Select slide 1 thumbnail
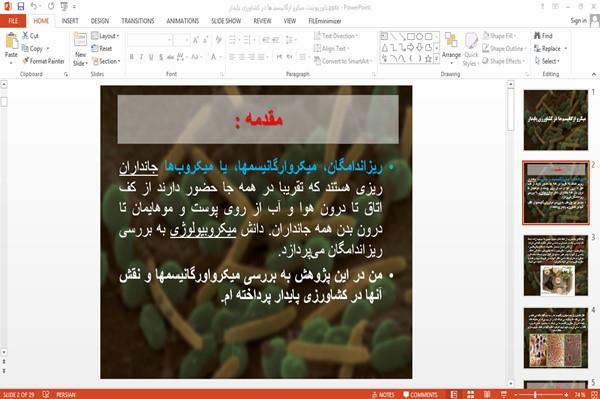The image size is (600, 399). point(556,120)
